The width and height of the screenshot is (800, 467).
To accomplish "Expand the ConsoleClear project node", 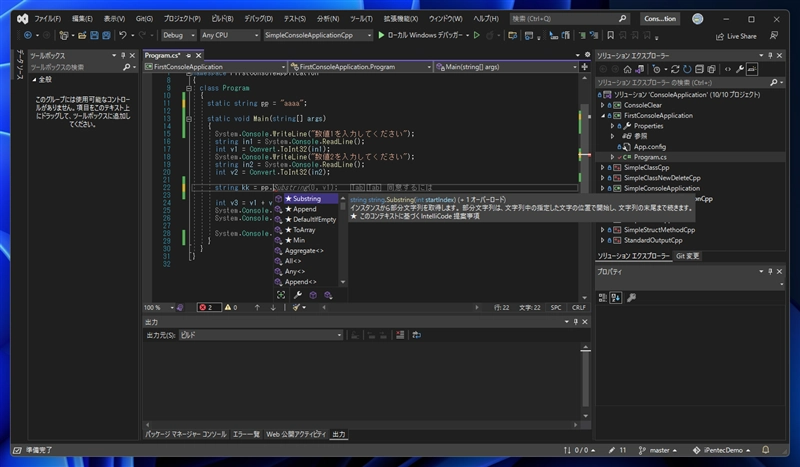I will pyautogui.click(x=603, y=104).
